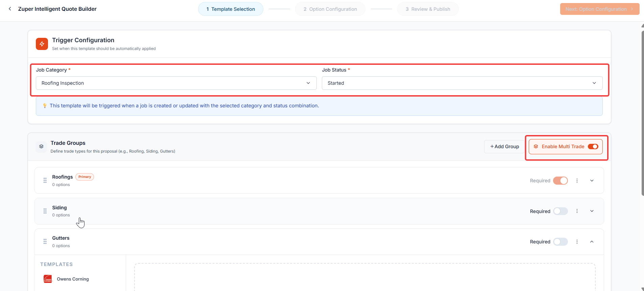Click the drag handle for Siding group
This screenshot has height=291, width=644.
[45, 211]
